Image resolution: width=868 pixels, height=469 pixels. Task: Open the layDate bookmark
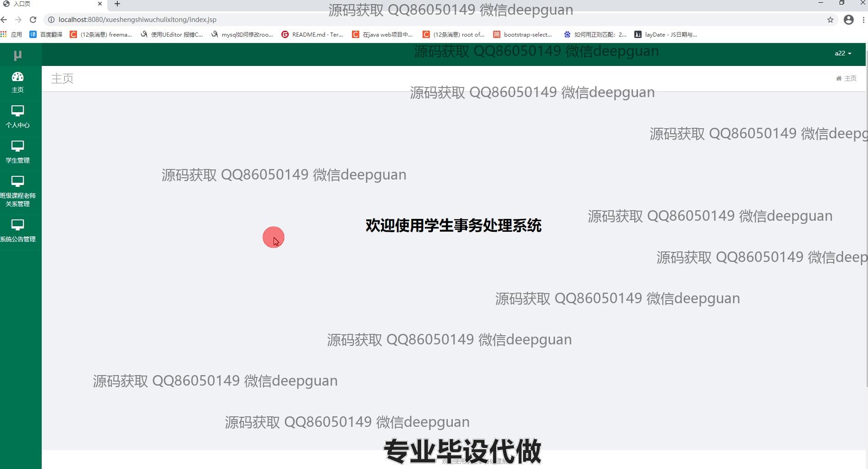[x=665, y=34]
